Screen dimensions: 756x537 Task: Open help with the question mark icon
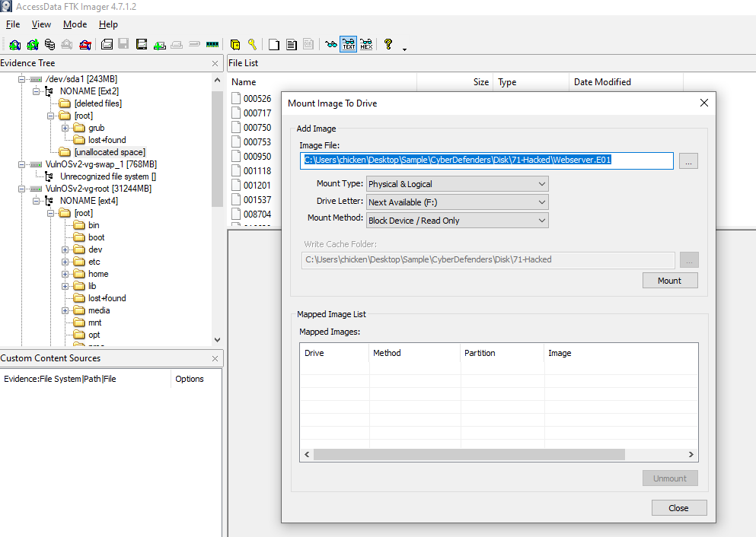click(x=388, y=44)
